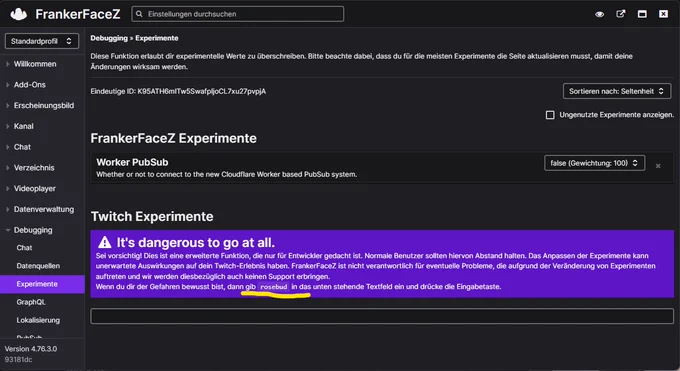680x371 pixels.
Task: Open the Verzeichnis menu item
Action: click(x=34, y=168)
